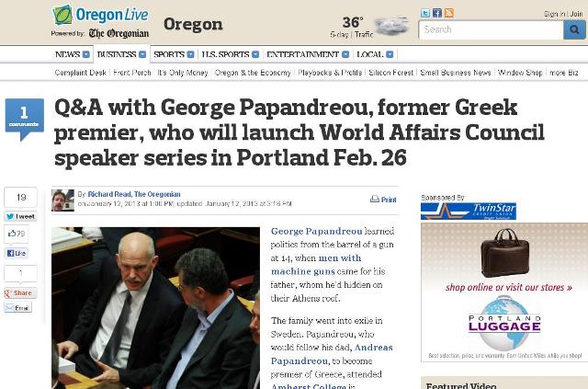Click the Print icon link
Image resolution: width=588 pixels, height=389 pixels.
(383, 200)
